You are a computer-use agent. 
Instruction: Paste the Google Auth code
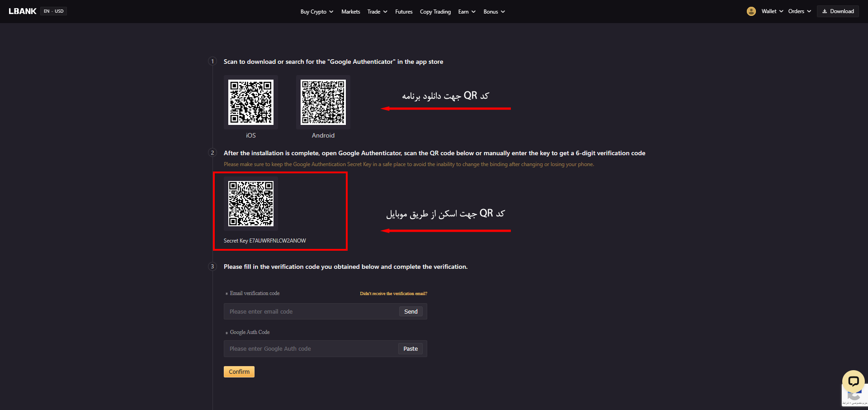[410, 348]
